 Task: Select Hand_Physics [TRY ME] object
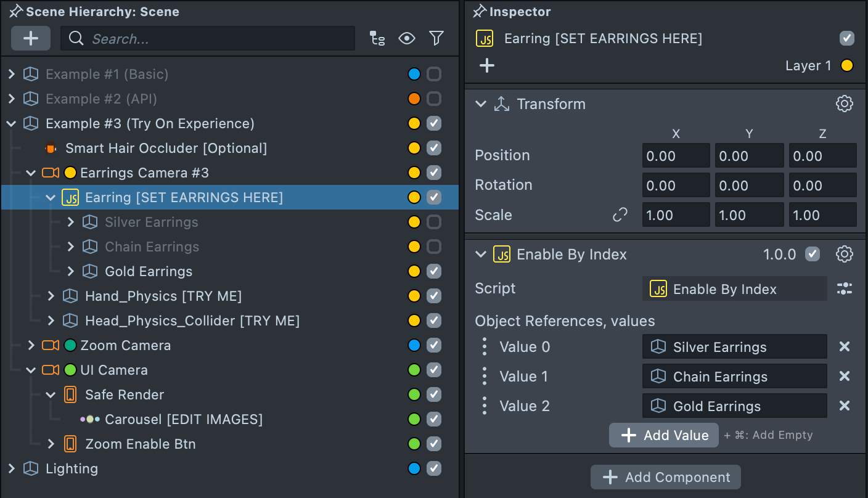click(163, 296)
